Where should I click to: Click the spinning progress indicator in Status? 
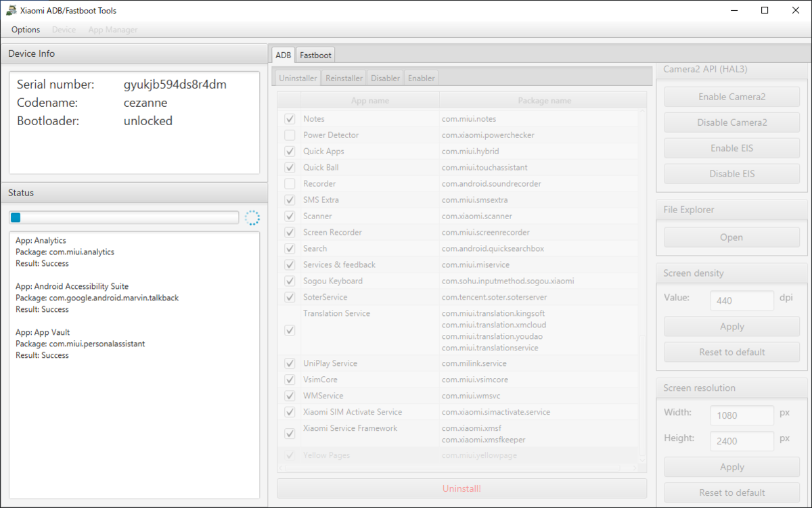pos(252,217)
